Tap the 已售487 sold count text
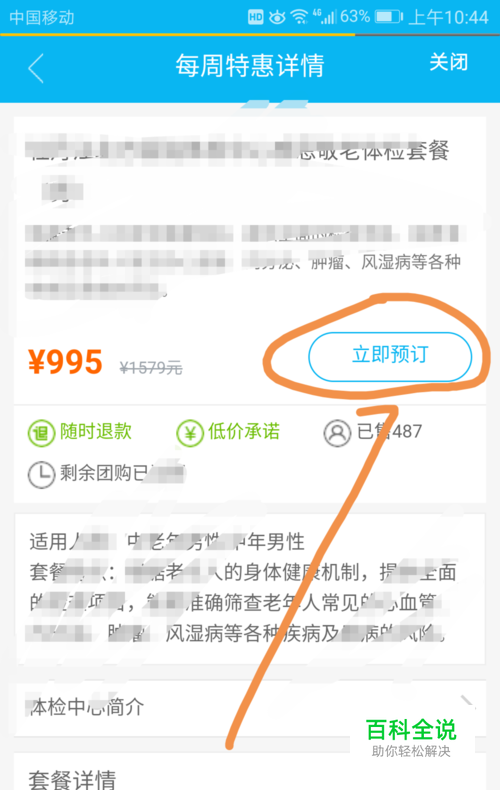Image resolution: width=500 pixels, height=790 pixels. tap(389, 431)
